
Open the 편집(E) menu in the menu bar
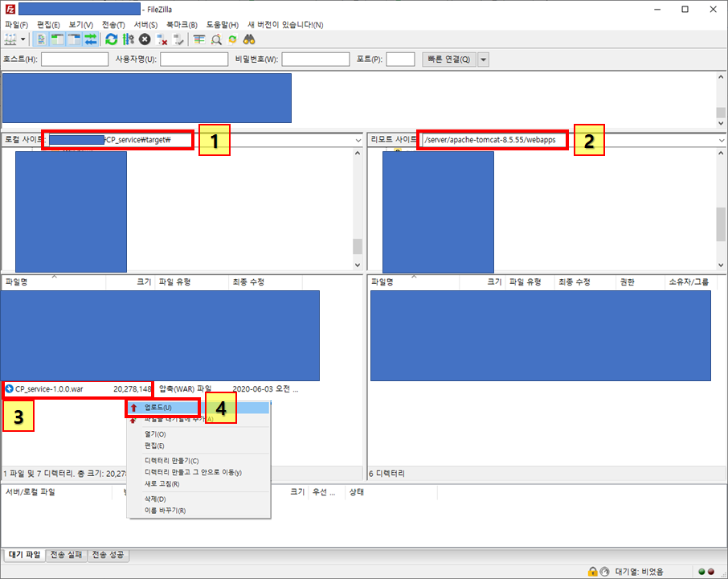48,25
